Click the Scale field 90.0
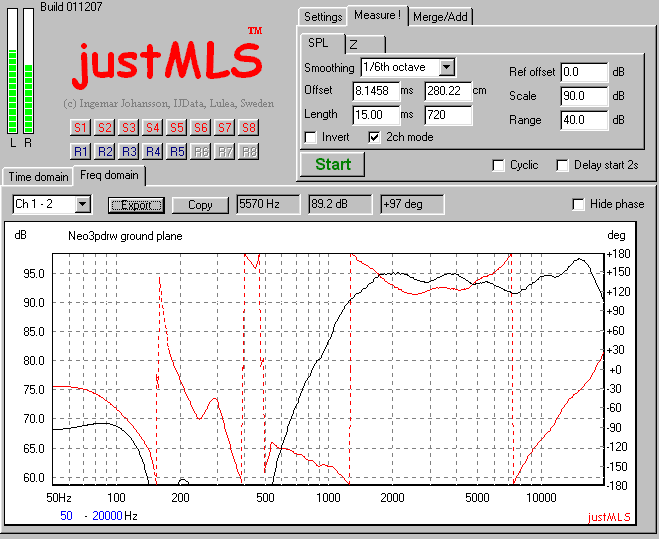This screenshot has width=659, height=539. coord(584,96)
